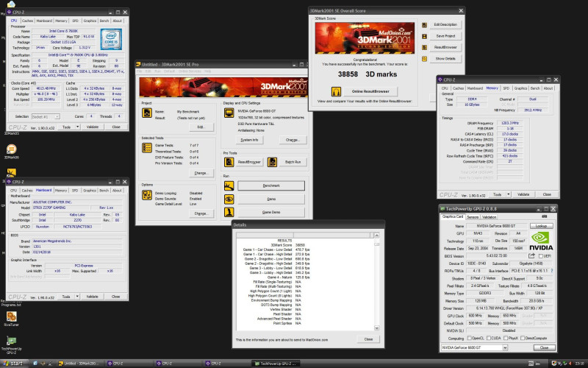Viewport: 588px width, 368px height.
Task: Click the Details window scroll-down arrow
Action: [376, 328]
